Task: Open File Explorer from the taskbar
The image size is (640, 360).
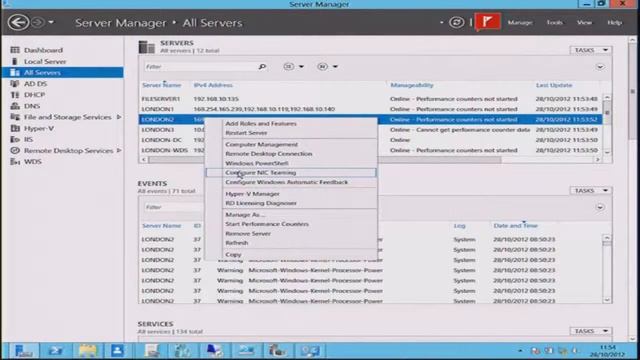Action: 87,350
